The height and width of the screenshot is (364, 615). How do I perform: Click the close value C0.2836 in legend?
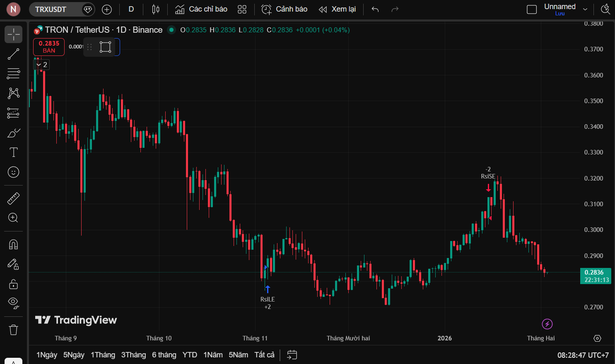pyautogui.click(x=280, y=30)
